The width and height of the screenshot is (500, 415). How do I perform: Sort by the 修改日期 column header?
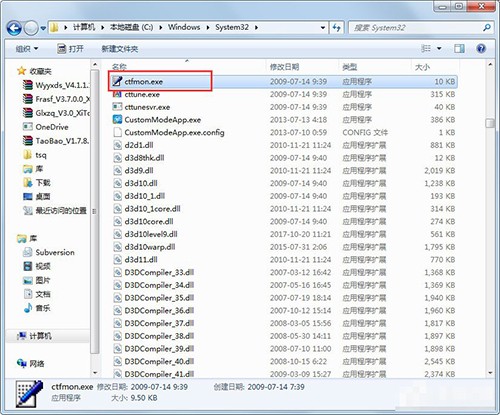(x=284, y=67)
